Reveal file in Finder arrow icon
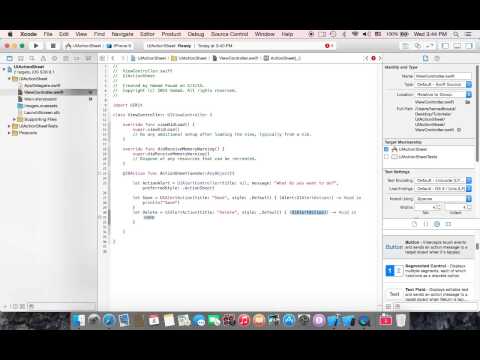 pyautogui.click(x=459, y=130)
